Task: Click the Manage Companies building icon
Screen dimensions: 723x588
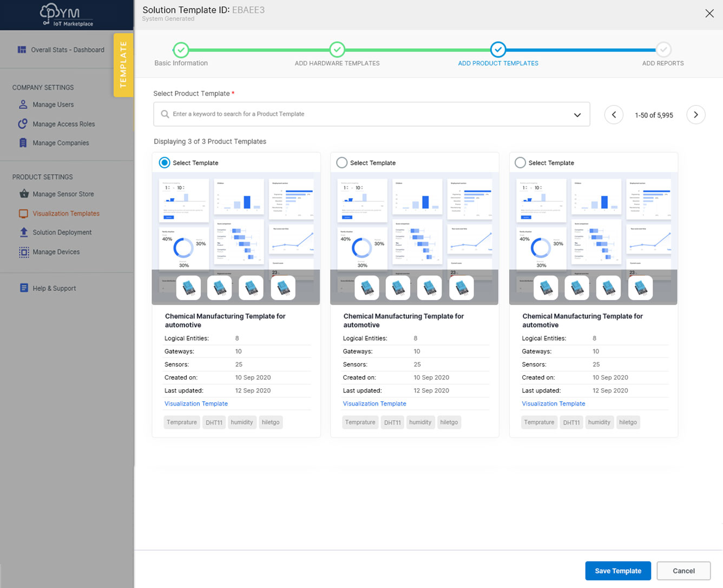Action: (23, 143)
